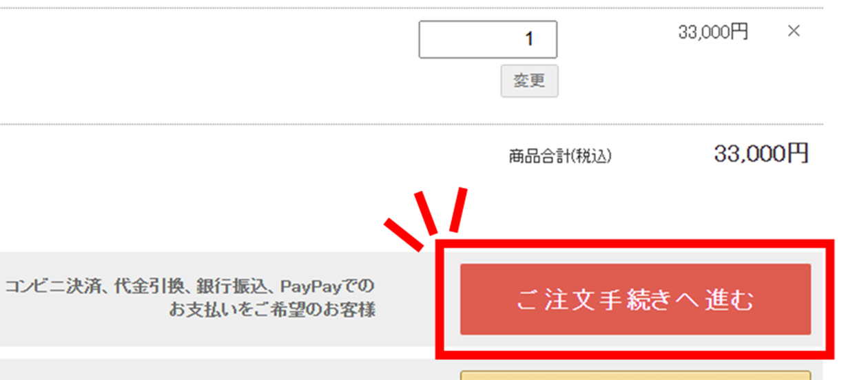
Task: Click the 変更 button to update quantity
Action: click(529, 81)
